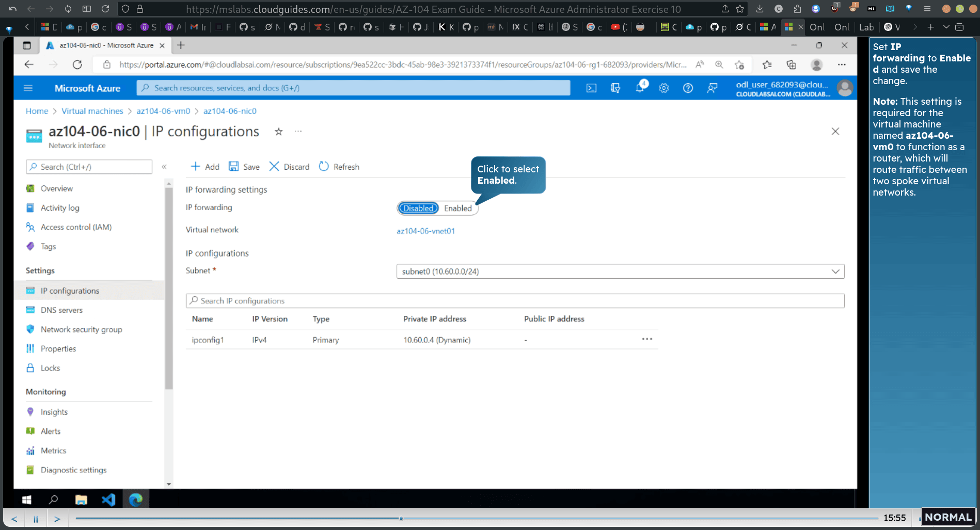The height and width of the screenshot is (530, 980).
Task: Open Azure portal settings gear
Action: point(664,88)
